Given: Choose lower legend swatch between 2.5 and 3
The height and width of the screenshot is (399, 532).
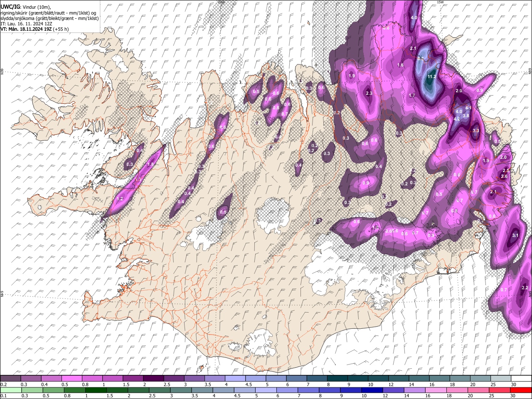Looking at the screenshot, I should click(160, 390).
